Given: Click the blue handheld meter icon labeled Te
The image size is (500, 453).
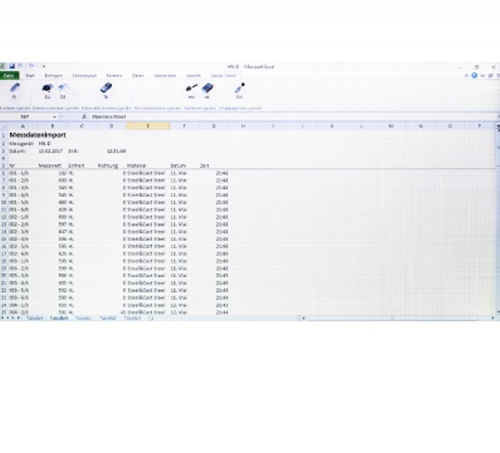Looking at the screenshot, I should click(106, 88).
